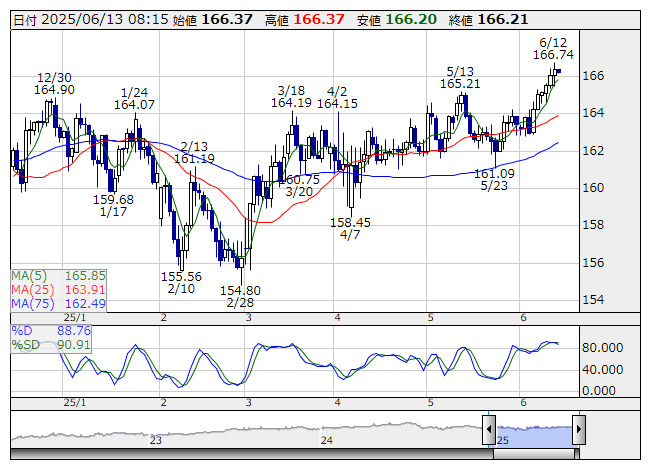The image size is (653, 470).
Task: Click the year 23 marker in navigator
Action: coord(156,440)
